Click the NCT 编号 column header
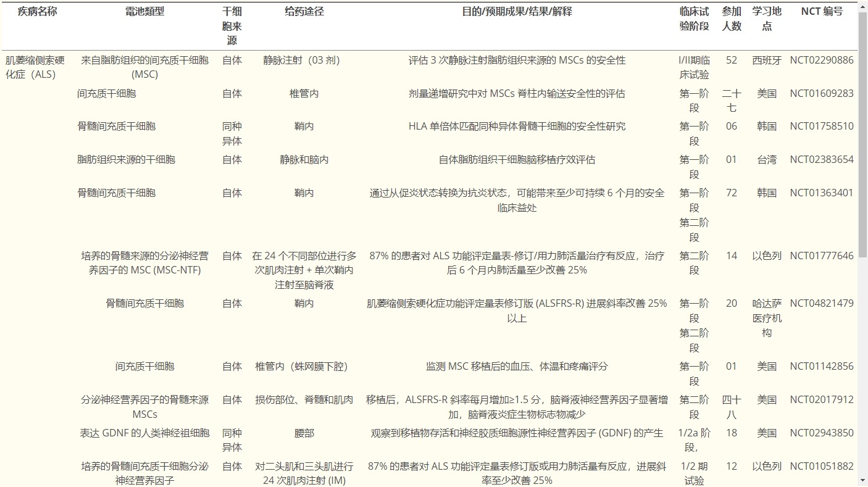 click(820, 10)
